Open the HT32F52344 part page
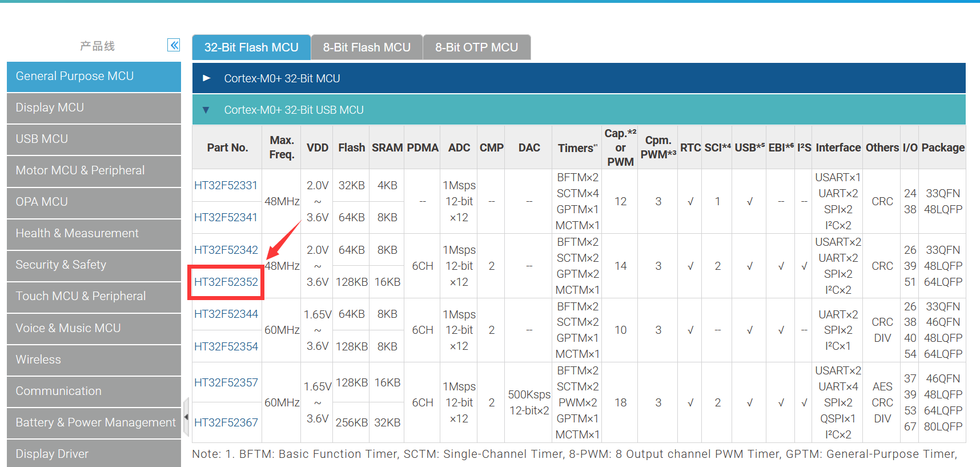The width and height of the screenshot is (980, 467). tap(226, 314)
